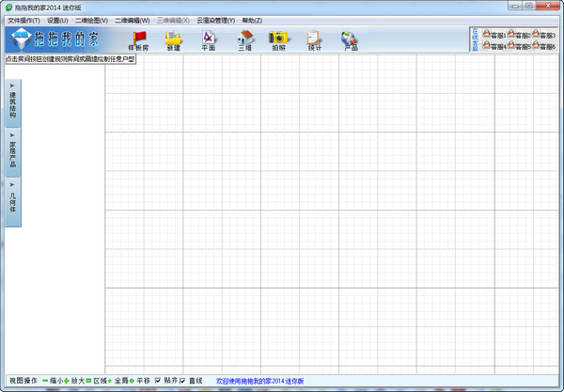
Task: Open the 产品 products icon
Action: [350, 40]
